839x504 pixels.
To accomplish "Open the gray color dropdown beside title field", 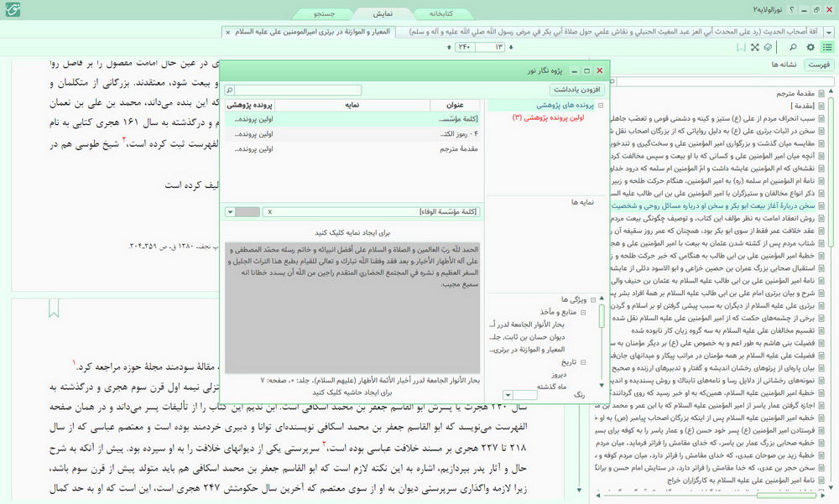I will coord(230,212).
